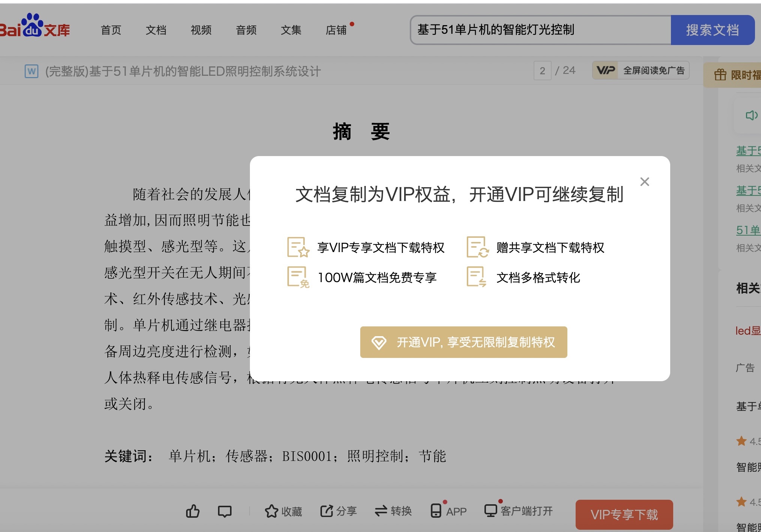The width and height of the screenshot is (761, 532).
Task: Close the VIP copy privilege popup
Action: tap(645, 182)
